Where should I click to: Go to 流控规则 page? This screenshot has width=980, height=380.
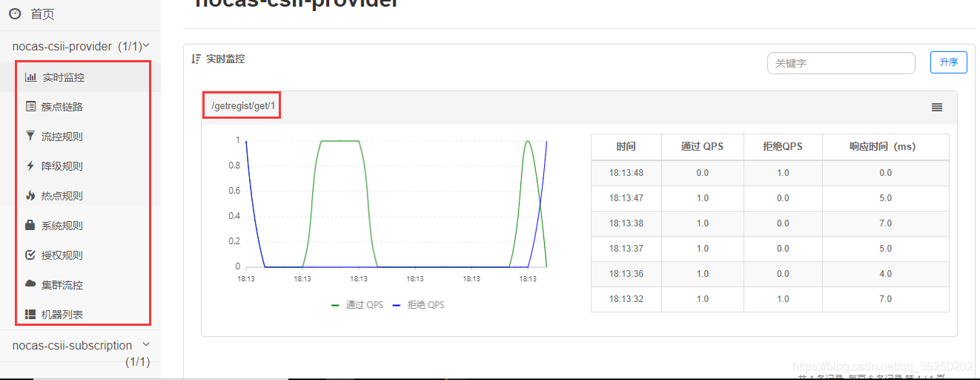[x=62, y=137]
